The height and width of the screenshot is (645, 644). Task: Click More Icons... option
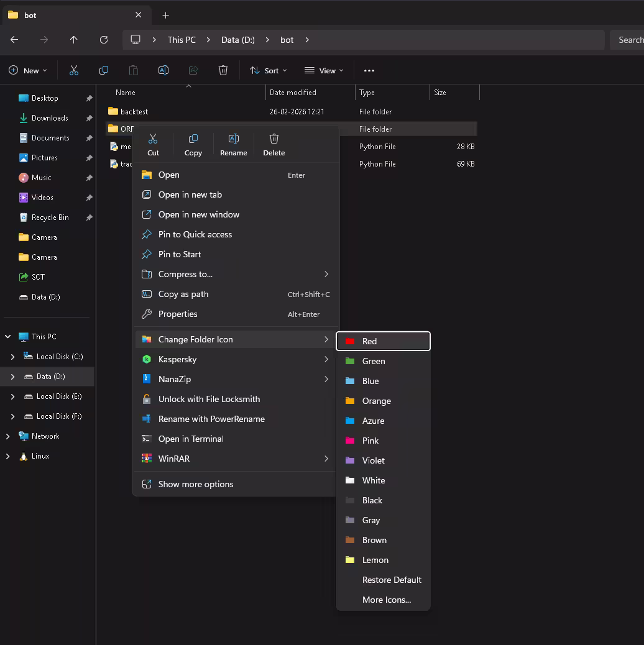click(x=383, y=600)
